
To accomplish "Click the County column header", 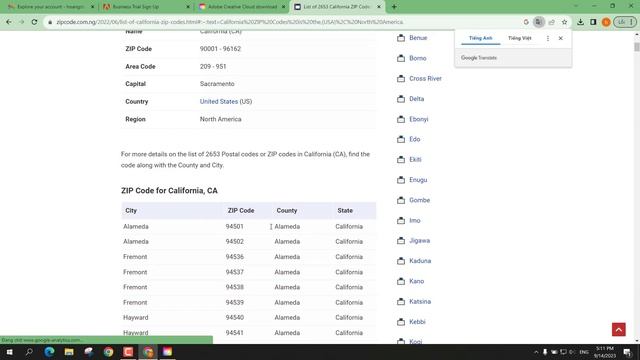I will (x=287, y=211).
